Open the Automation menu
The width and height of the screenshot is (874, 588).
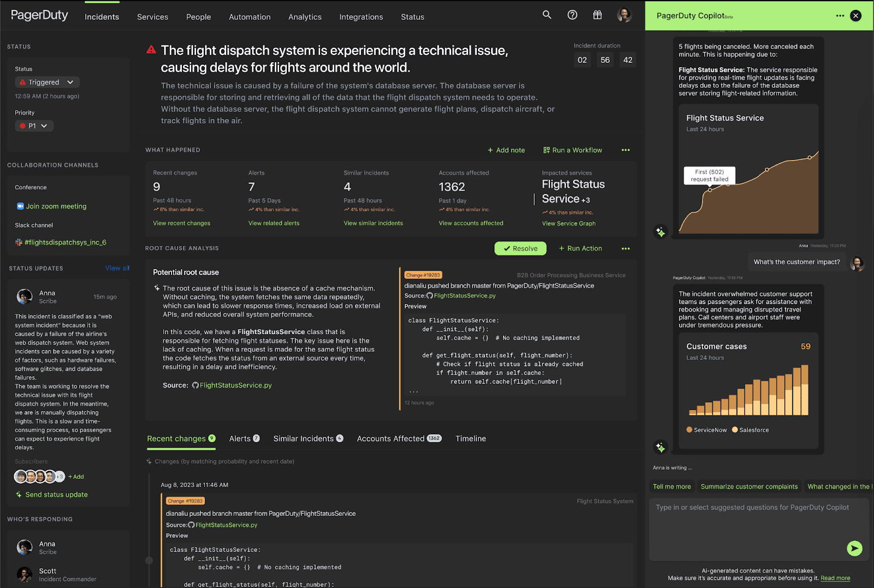coord(250,17)
